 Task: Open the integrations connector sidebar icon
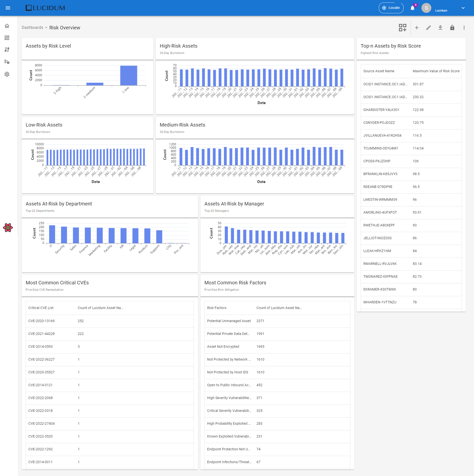coord(7,50)
